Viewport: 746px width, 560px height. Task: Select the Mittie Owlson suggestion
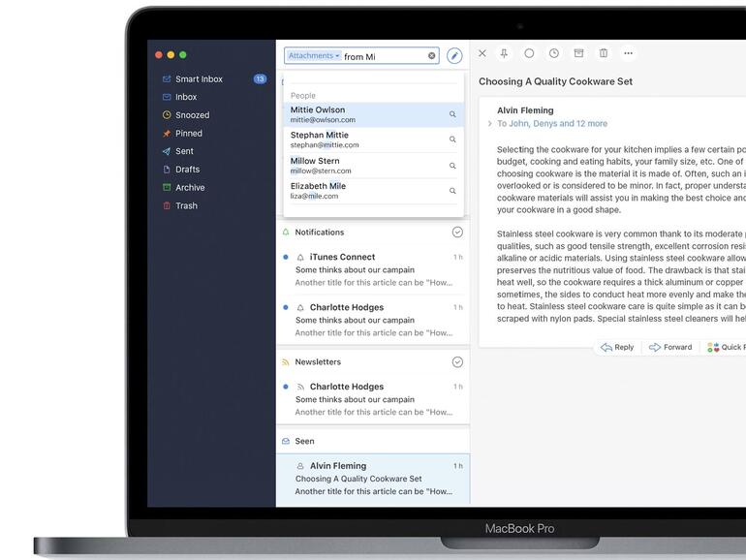pos(373,114)
